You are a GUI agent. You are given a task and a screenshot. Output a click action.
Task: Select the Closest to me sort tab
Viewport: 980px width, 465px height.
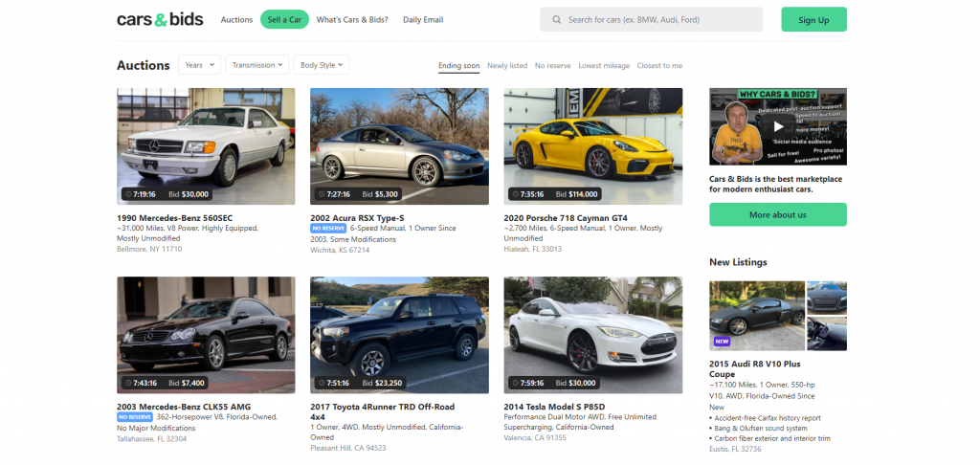pos(660,66)
